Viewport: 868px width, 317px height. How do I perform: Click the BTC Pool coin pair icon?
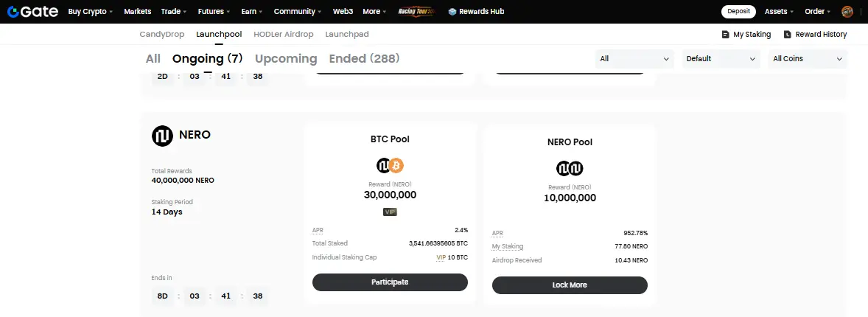(390, 165)
